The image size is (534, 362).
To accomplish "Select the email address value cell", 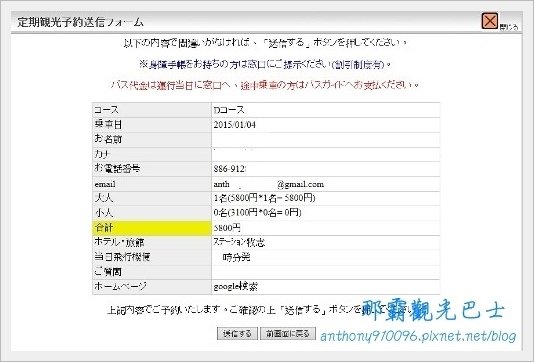I will tap(326, 184).
